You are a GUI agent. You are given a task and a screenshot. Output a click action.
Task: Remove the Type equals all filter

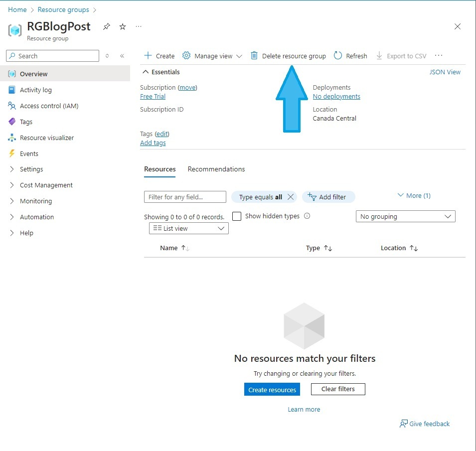point(291,197)
